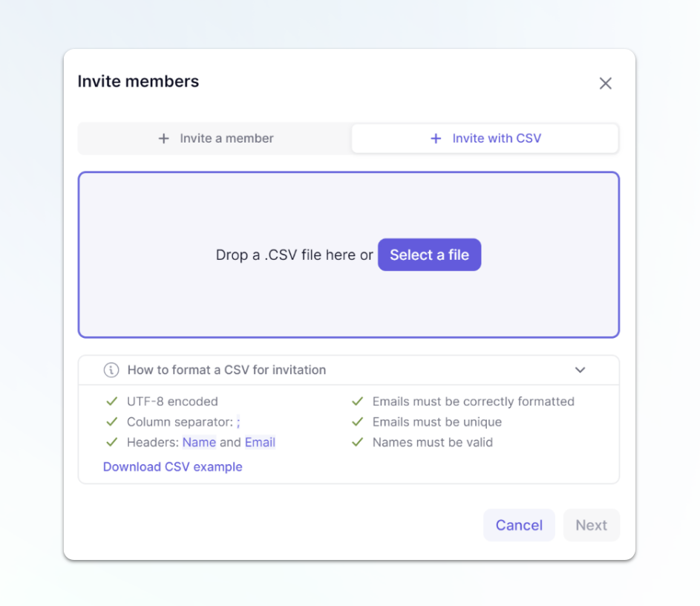Click checkmark next to Column separator
700x606 pixels.
tap(111, 422)
